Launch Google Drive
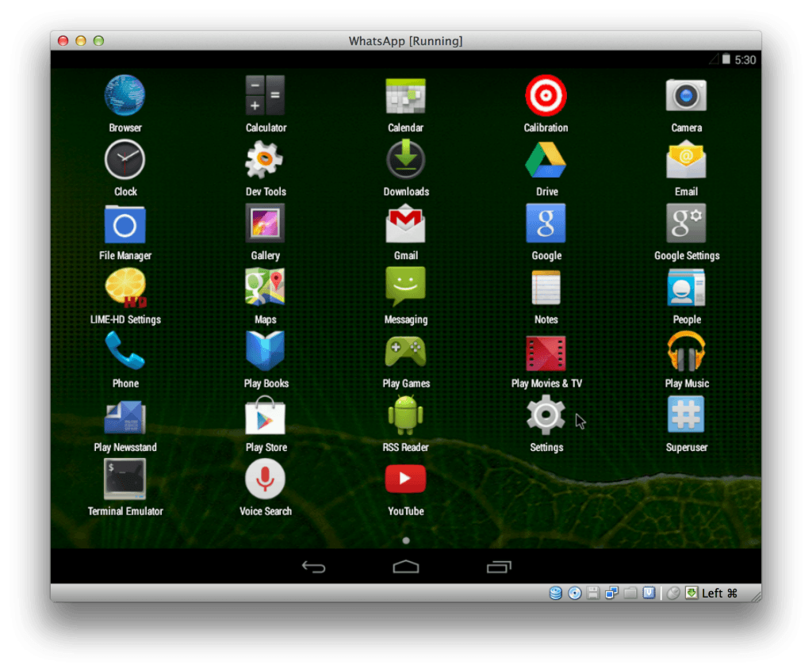 point(546,160)
